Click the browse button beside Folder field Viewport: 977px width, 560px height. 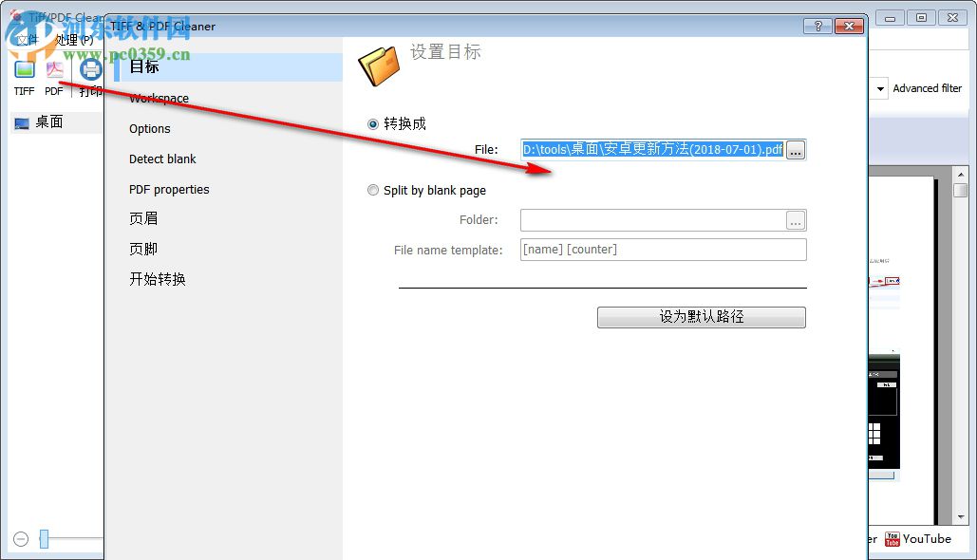795,219
